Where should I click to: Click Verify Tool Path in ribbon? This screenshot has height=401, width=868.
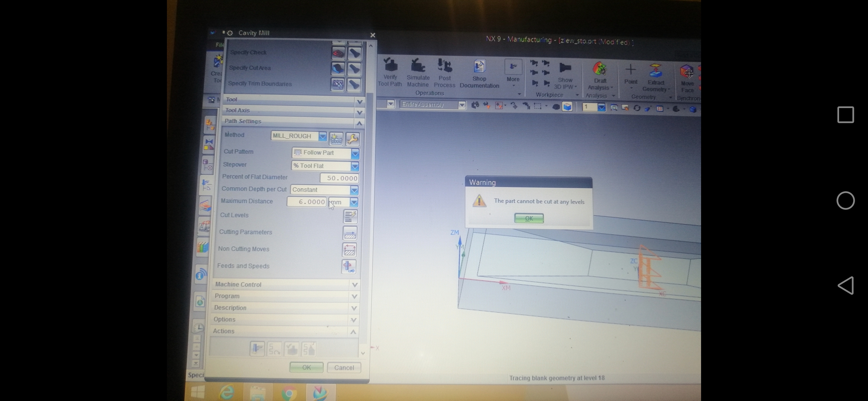(390, 72)
